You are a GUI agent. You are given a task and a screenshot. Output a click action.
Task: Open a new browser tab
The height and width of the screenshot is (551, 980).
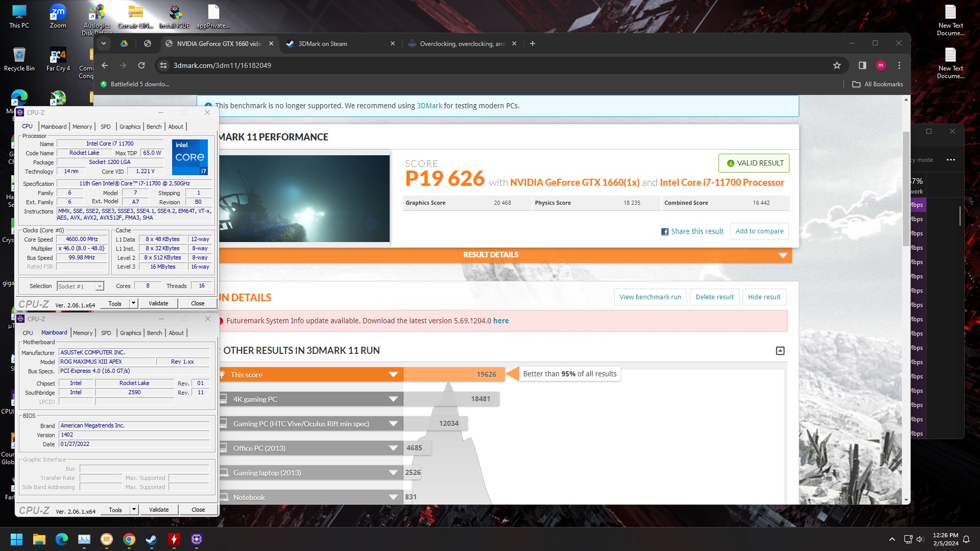(532, 43)
